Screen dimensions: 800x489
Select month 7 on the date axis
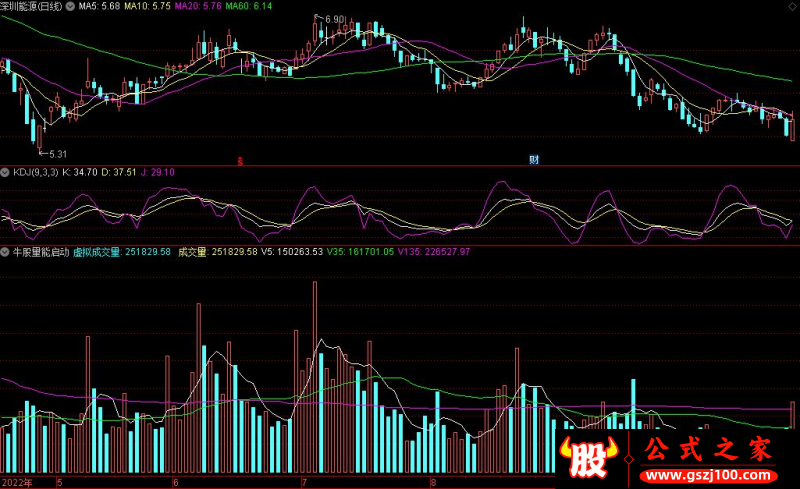point(304,482)
